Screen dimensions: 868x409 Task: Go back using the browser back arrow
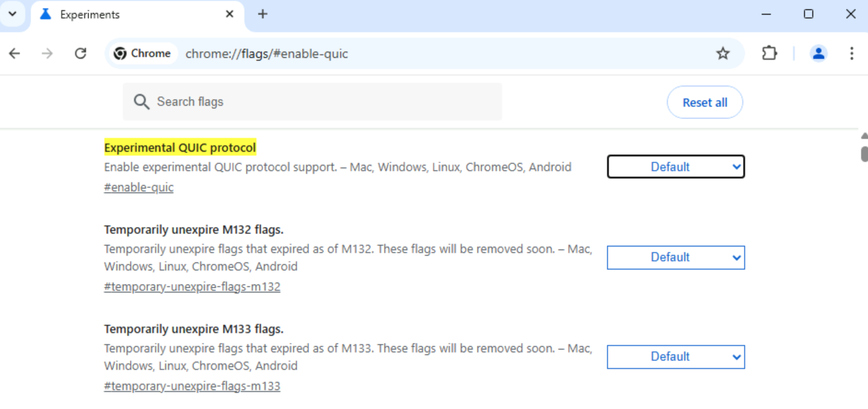[15, 53]
